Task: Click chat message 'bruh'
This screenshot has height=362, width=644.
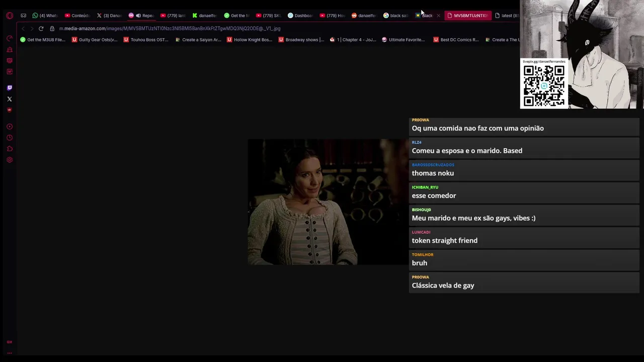Action: [420, 263]
